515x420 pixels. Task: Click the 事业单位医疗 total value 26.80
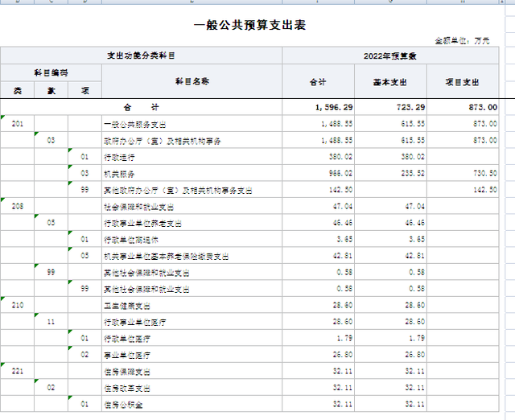pyautogui.click(x=342, y=354)
